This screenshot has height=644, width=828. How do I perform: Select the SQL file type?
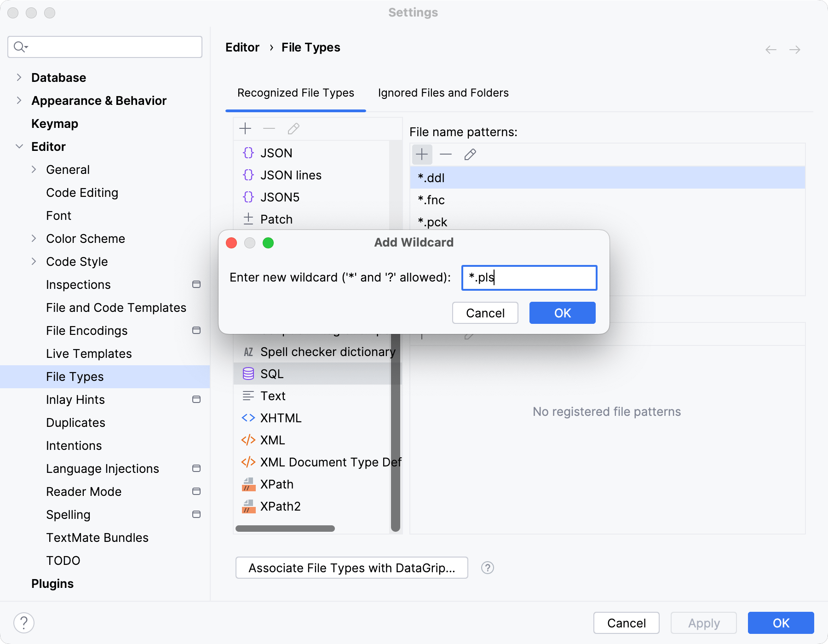272,374
